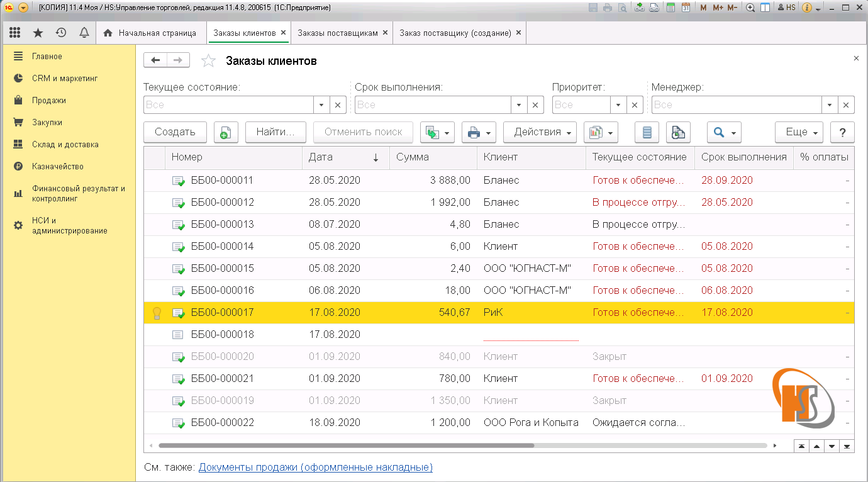Expand the Срок выполнения filter dropdown
This screenshot has height=482, width=868.
pos(519,105)
